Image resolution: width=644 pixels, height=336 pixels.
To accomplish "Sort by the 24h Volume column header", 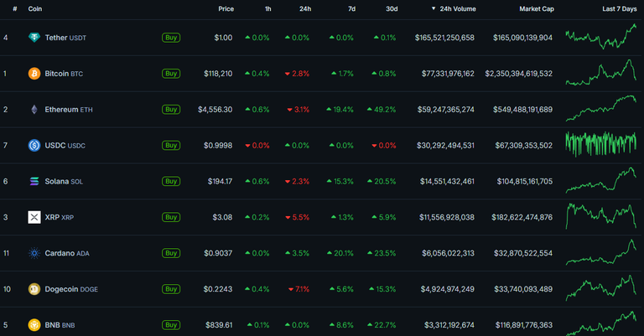I will [x=454, y=8].
